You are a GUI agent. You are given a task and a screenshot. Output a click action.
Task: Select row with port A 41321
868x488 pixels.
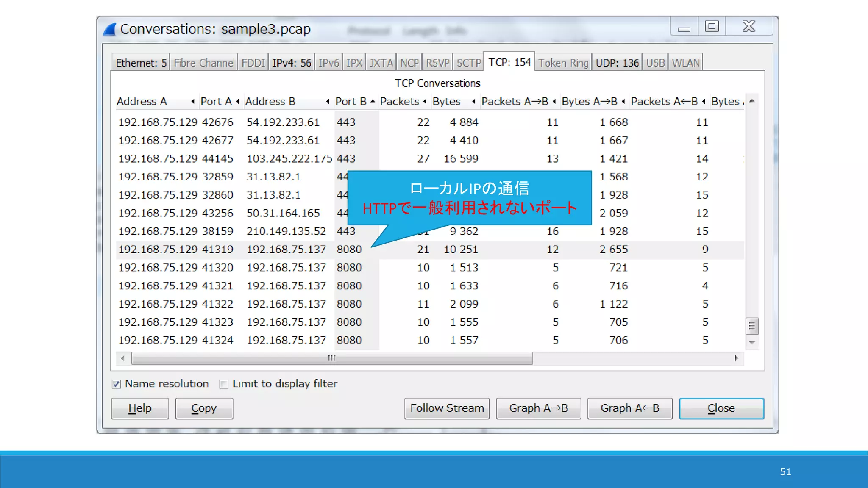(430, 286)
